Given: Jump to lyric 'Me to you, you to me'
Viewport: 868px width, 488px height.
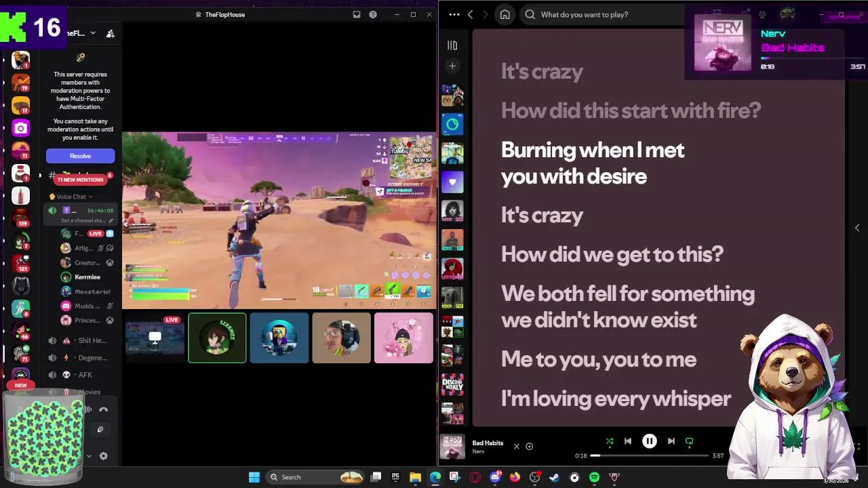Looking at the screenshot, I should tap(598, 359).
